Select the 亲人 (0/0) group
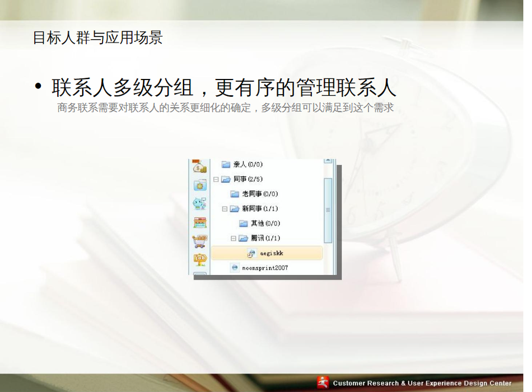The height and width of the screenshot is (392, 532). [x=248, y=165]
